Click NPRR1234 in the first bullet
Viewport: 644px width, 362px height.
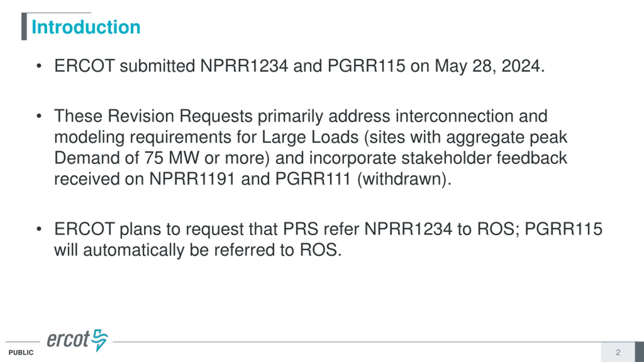pyautogui.click(x=244, y=66)
